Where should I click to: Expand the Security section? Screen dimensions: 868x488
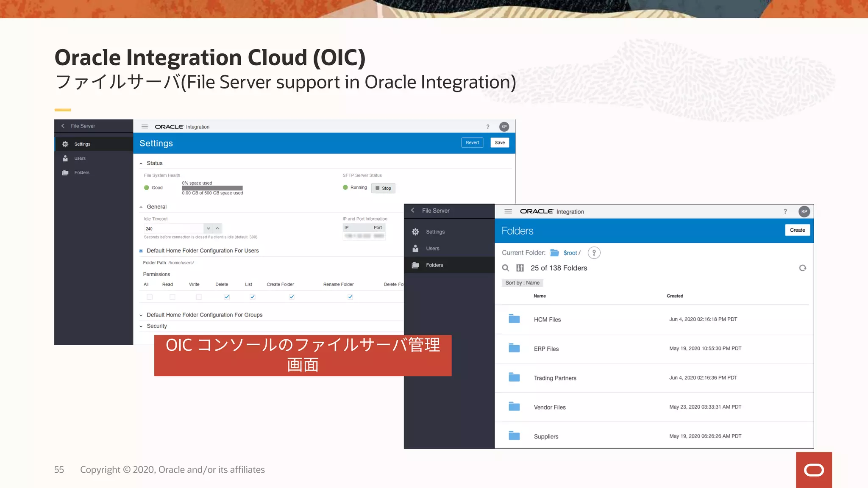[141, 326]
